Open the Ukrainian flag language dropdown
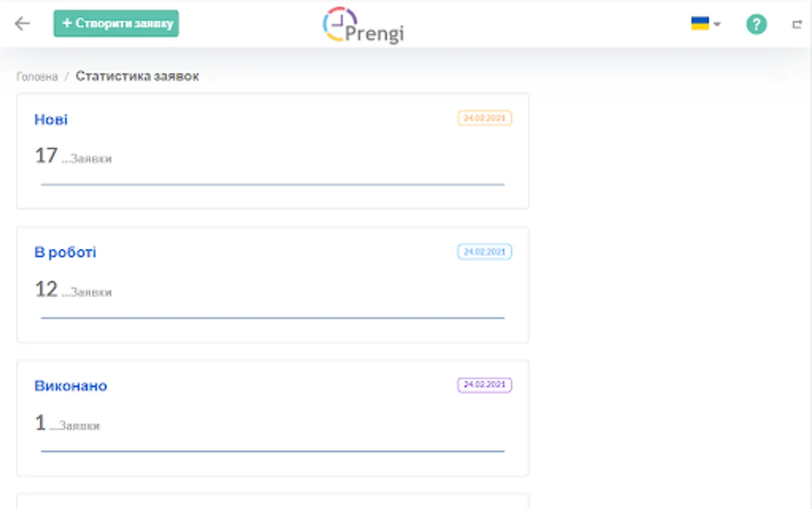 click(706, 24)
